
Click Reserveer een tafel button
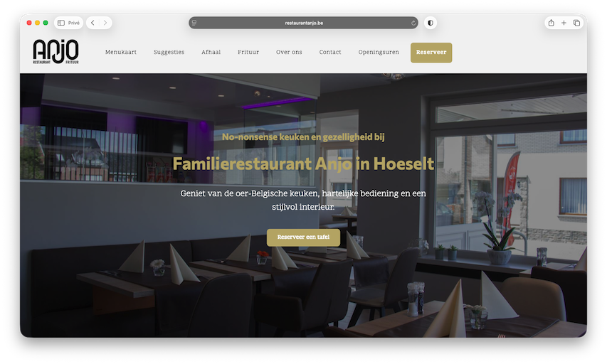coord(303,237)
